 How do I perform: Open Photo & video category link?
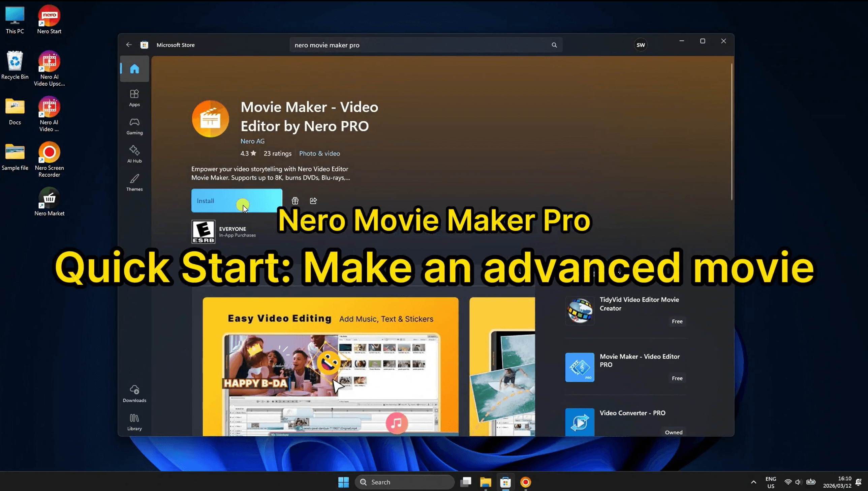[319, 153]
